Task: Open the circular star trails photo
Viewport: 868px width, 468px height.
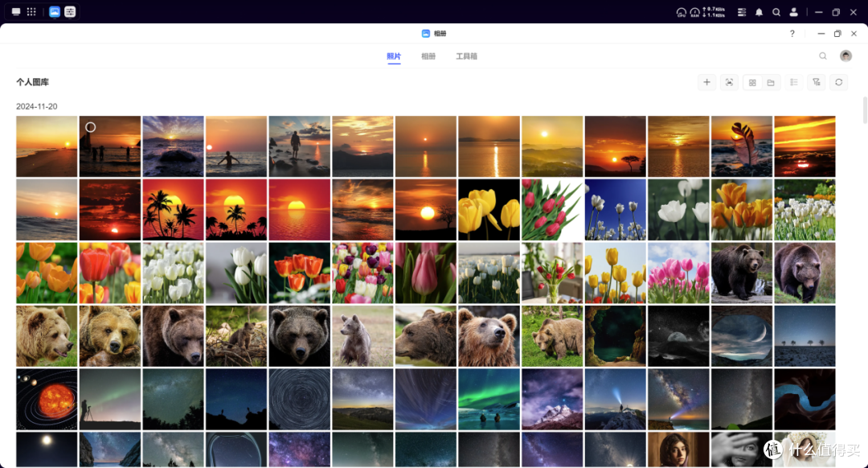Action: tap(299, 399)
